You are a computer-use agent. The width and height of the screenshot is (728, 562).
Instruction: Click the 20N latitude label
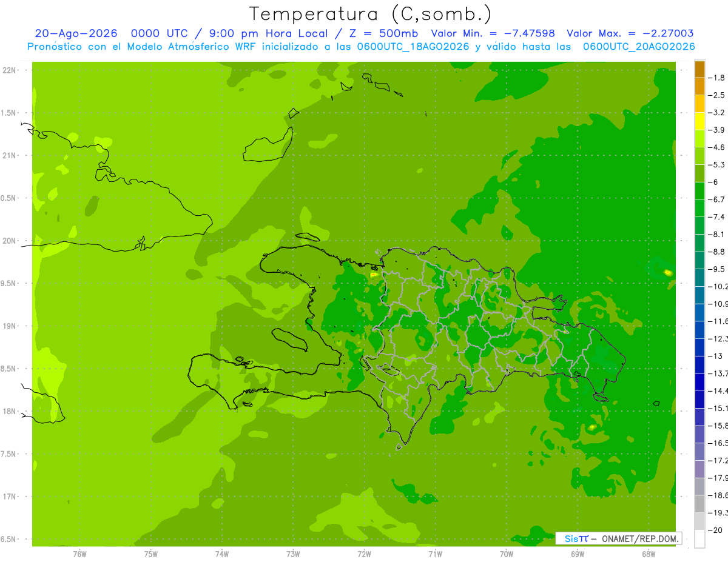[10, 241]
